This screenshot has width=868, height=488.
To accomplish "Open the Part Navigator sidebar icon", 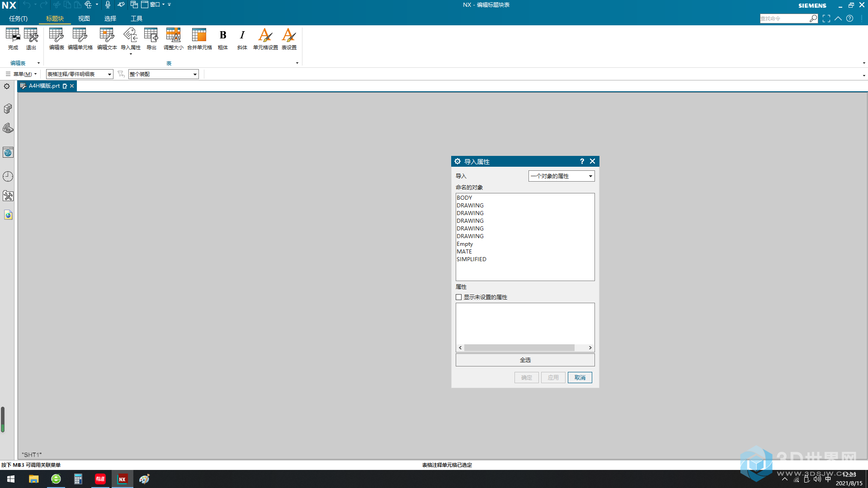I will pyautogui.click(x=8, y=128).
